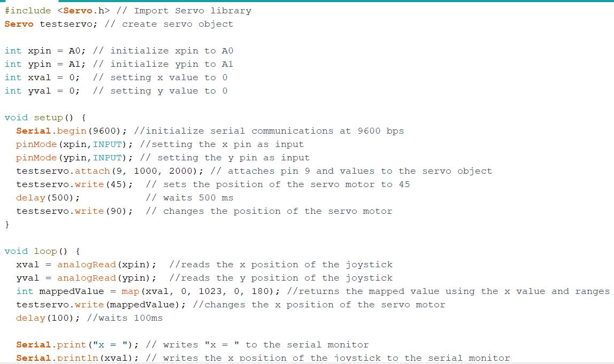Click Serial.begin(9600) statement

coord(72,131)
